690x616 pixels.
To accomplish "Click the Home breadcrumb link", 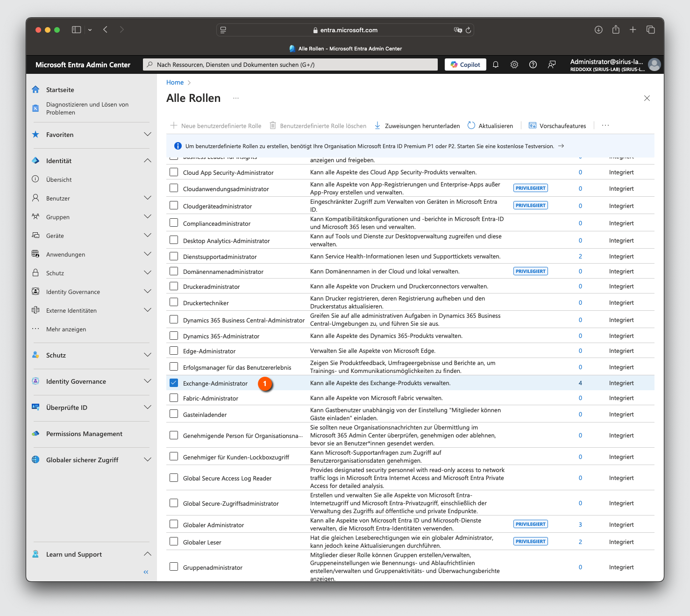I will pyautogui.click(x=175, y=82).
